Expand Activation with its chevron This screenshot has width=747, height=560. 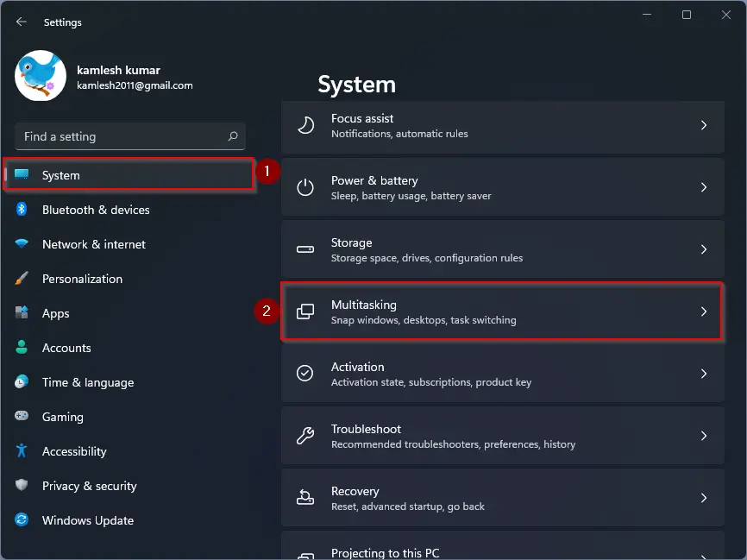704,373
